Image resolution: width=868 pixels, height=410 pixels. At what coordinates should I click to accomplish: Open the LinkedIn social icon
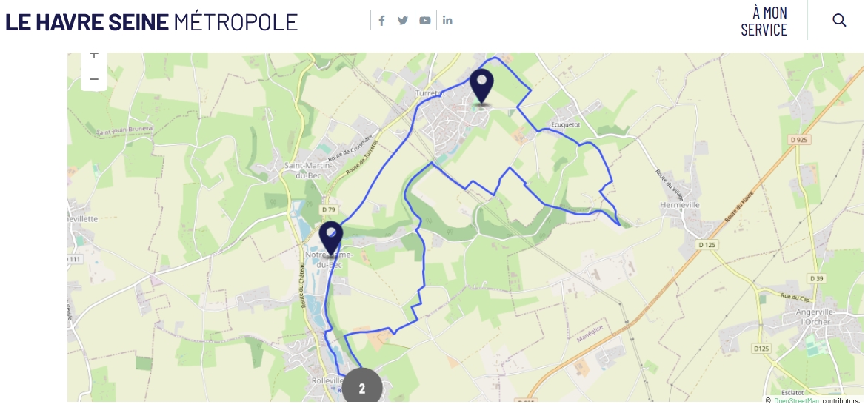[x=447, y=21]
